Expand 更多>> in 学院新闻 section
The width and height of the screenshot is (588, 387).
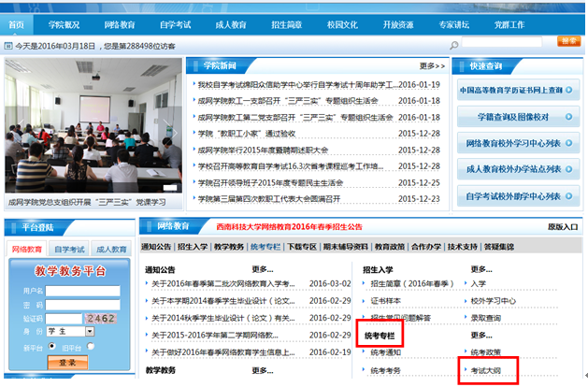(x=431, y=65)
